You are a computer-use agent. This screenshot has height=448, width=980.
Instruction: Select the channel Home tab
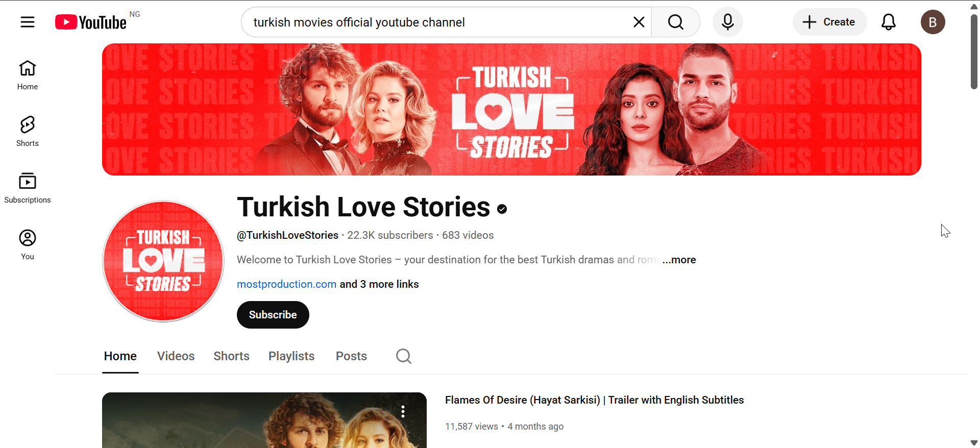pyautogui.click(x=120, y=356)
